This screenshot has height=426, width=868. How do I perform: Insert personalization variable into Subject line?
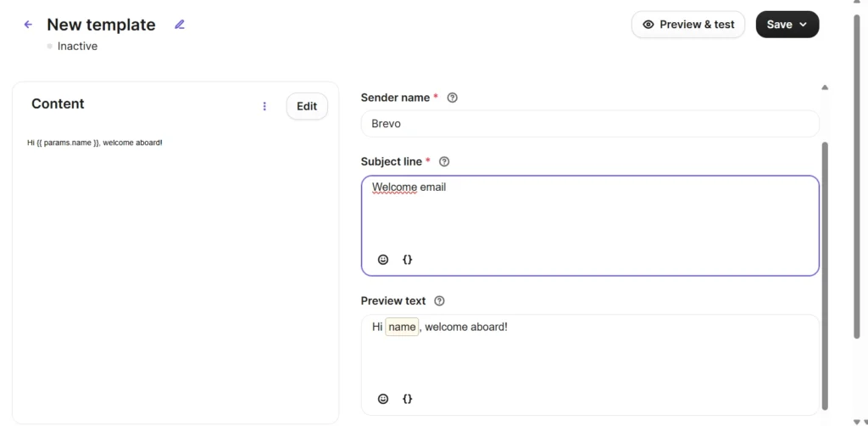click(408, 260)
